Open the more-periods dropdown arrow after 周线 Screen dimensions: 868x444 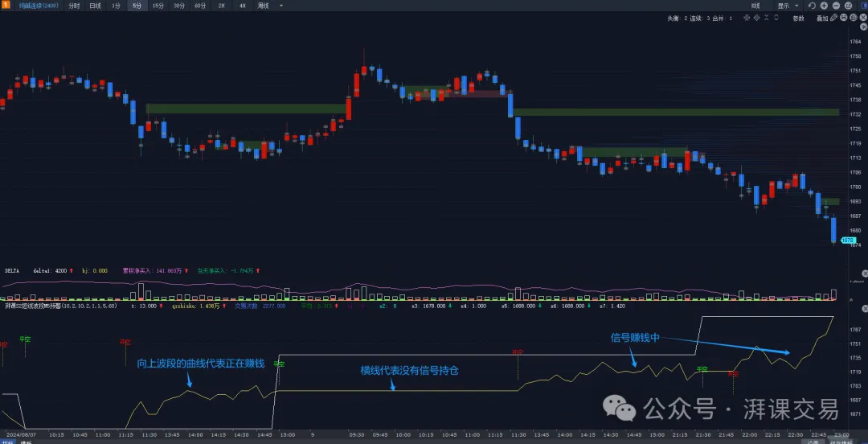click(281, 6)
